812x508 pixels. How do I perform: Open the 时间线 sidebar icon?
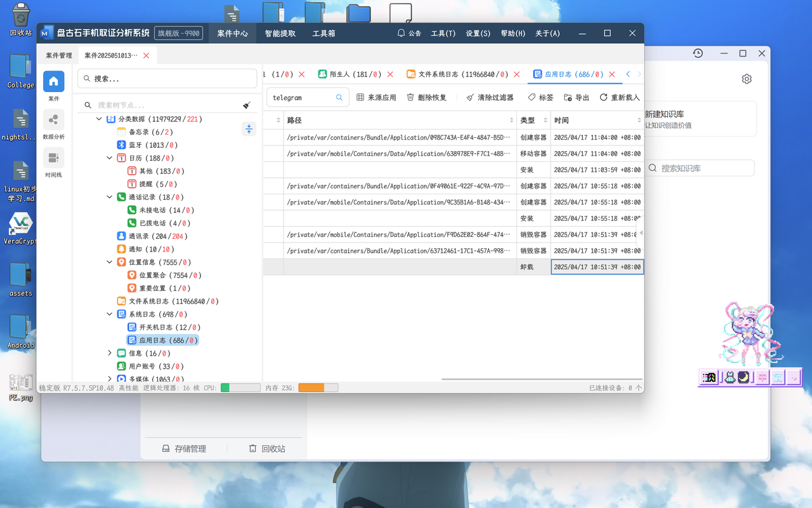(x=53, y=157)
